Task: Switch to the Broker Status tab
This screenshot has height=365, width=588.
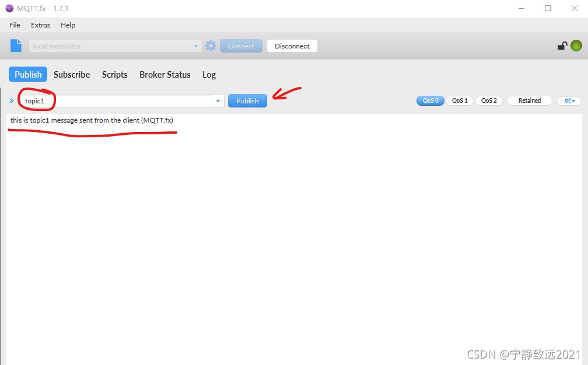Action: (x=165, y=74)
